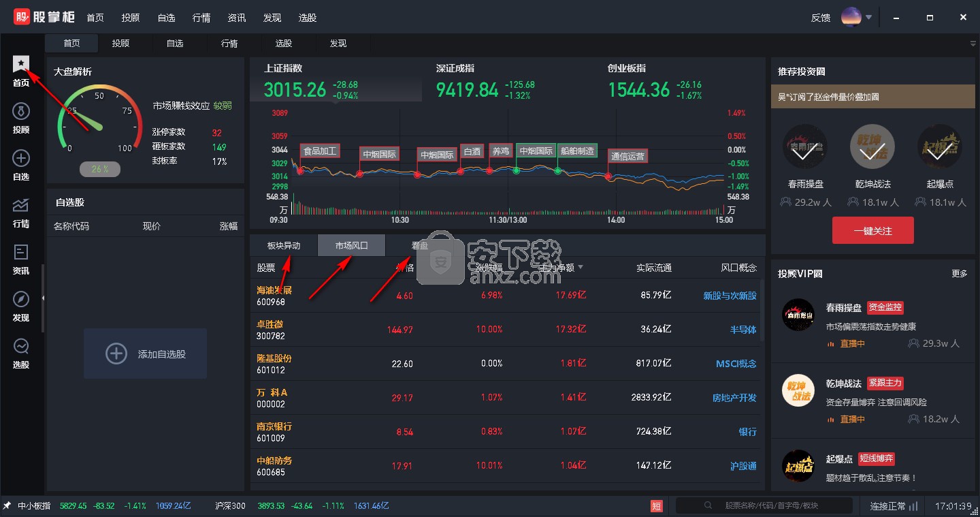
Task: Click the 船舶制造 marker on index chart
Action: pos(577,151)
